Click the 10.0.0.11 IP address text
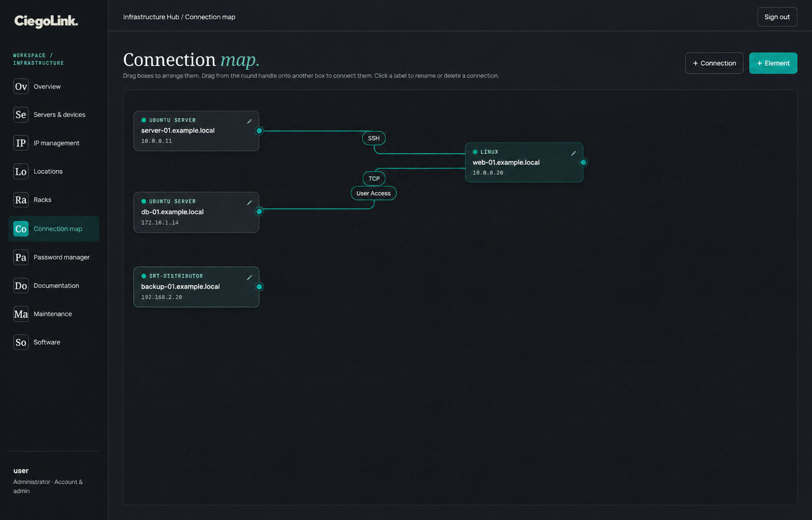This screenshot has width=812, height=520. point(156,141)
